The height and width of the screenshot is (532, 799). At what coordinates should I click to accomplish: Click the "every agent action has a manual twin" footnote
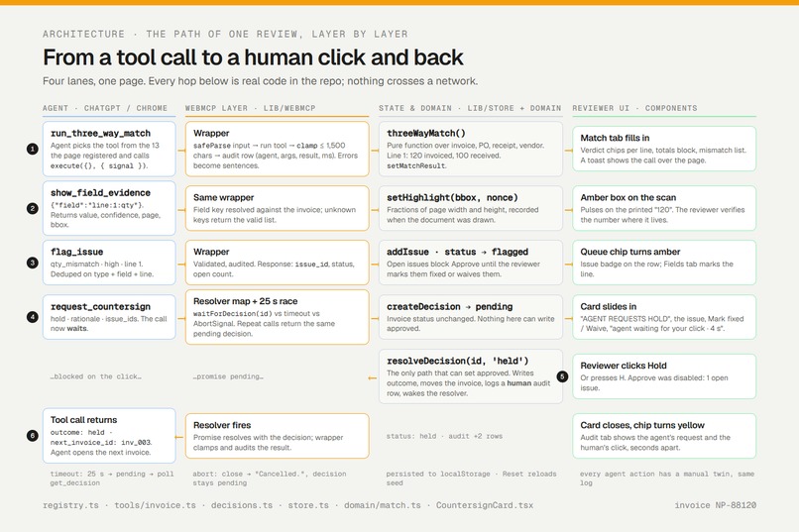pyautogui.click(x=666, y=479)
